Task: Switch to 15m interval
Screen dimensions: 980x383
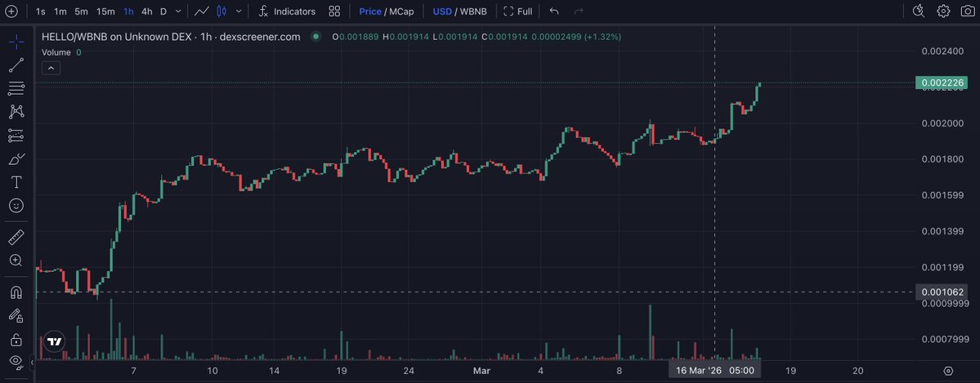Action: pyautogui.click(x=105, y=11)
